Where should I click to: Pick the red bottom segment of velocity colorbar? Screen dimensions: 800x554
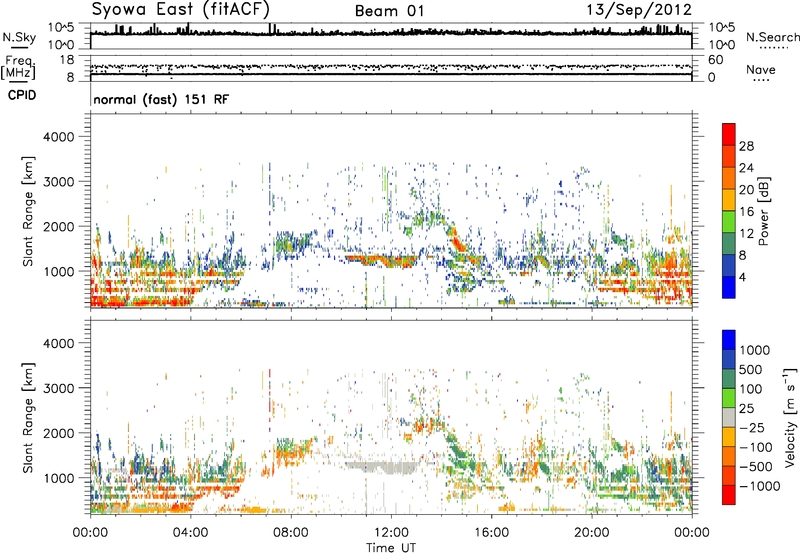(729, 495)
